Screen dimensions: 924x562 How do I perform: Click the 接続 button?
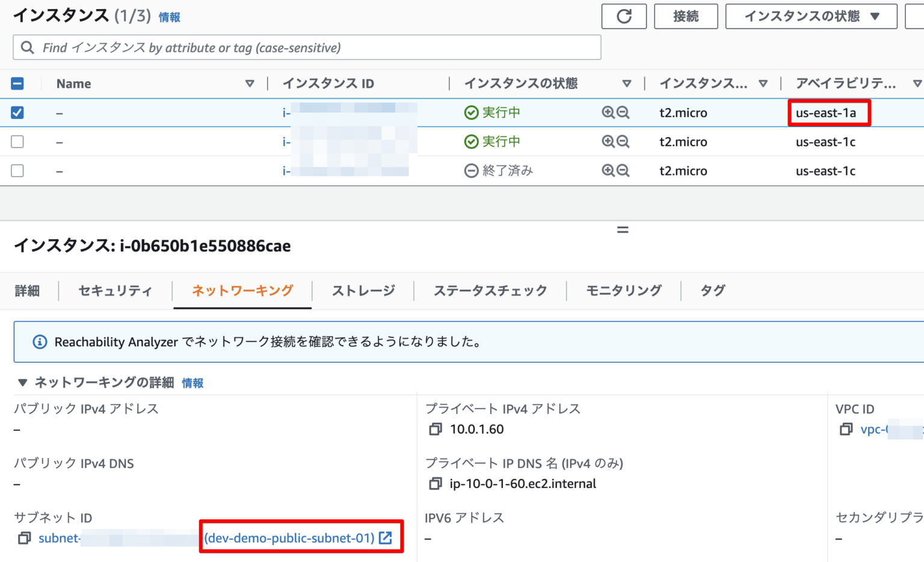(686, 16)
